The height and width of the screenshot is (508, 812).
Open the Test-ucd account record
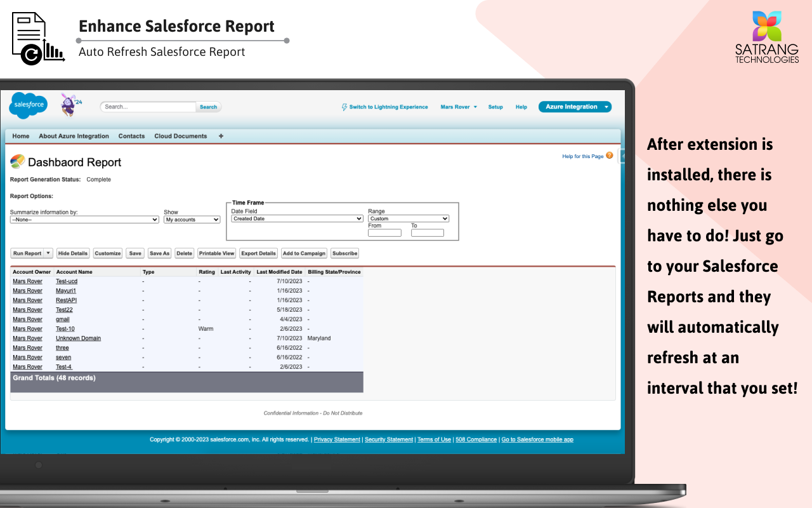[x=65, y=281]
